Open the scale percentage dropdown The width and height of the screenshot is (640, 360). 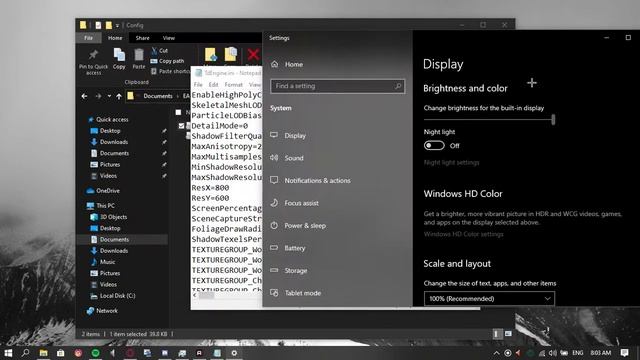tap(489, 299)
